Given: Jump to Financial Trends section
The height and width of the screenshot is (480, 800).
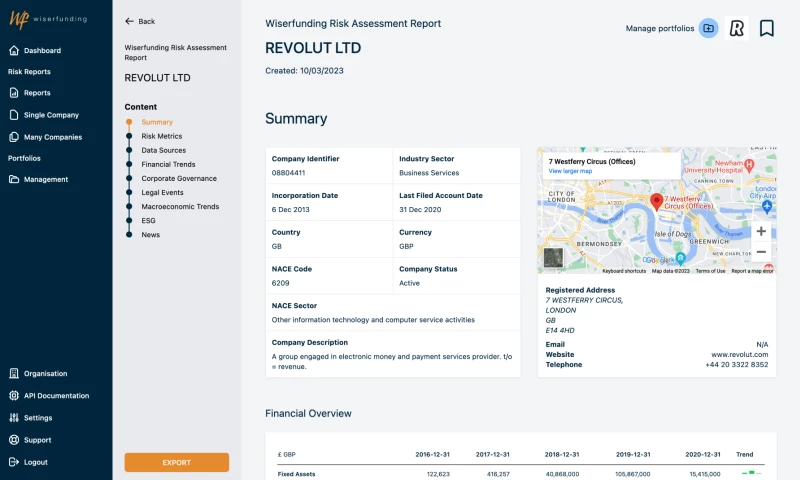Looking at the screenshot, I should 168,164.
